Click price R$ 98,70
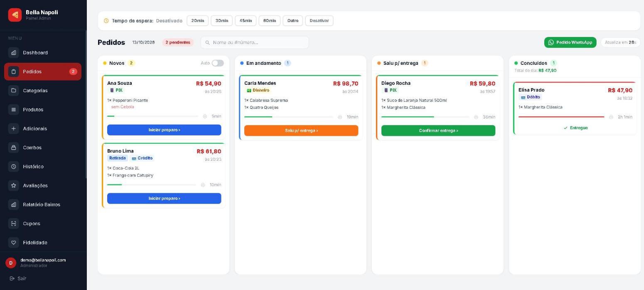Viewport: 644px width, 290px height. click(x=346, y=84)
